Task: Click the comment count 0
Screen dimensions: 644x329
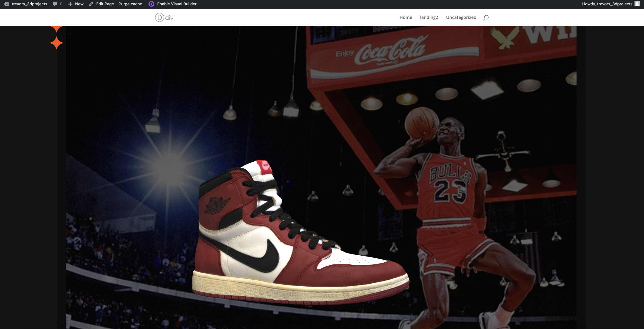Action: click(61, 4)
